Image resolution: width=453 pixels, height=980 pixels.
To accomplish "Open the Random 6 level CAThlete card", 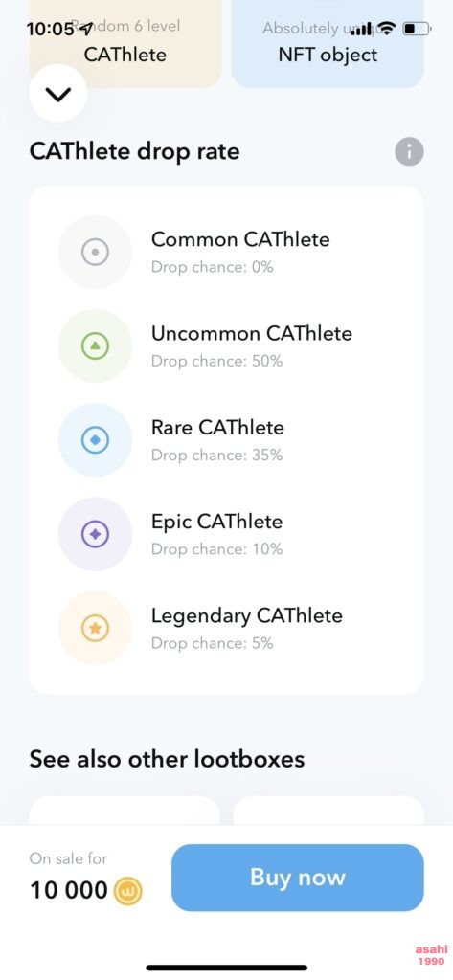I will click(x=125, y=44).
